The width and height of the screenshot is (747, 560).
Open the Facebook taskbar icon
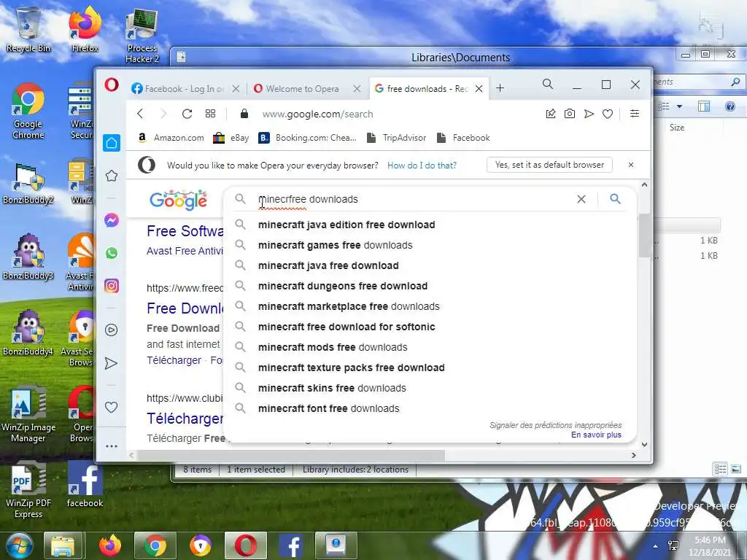(291, 545)
